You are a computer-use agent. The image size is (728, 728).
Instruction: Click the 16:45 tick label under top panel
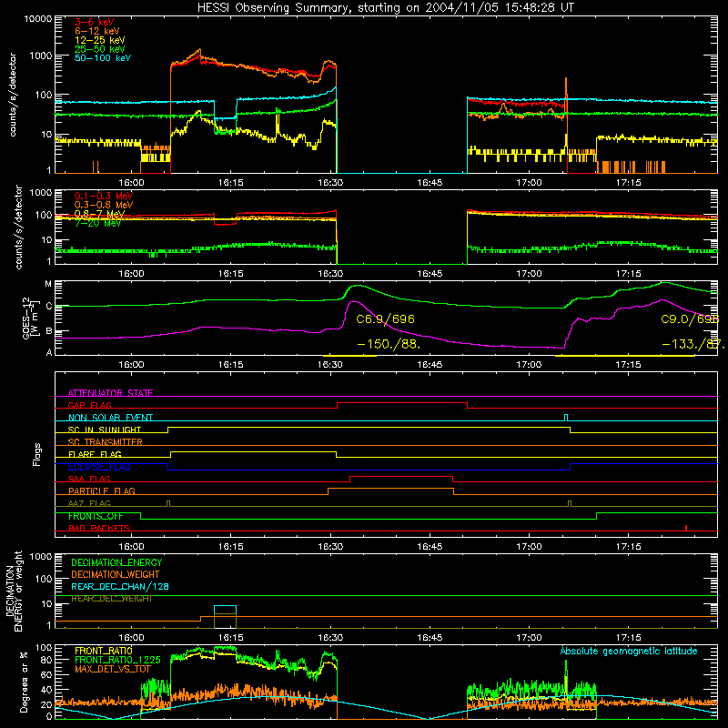click(430, 183)
